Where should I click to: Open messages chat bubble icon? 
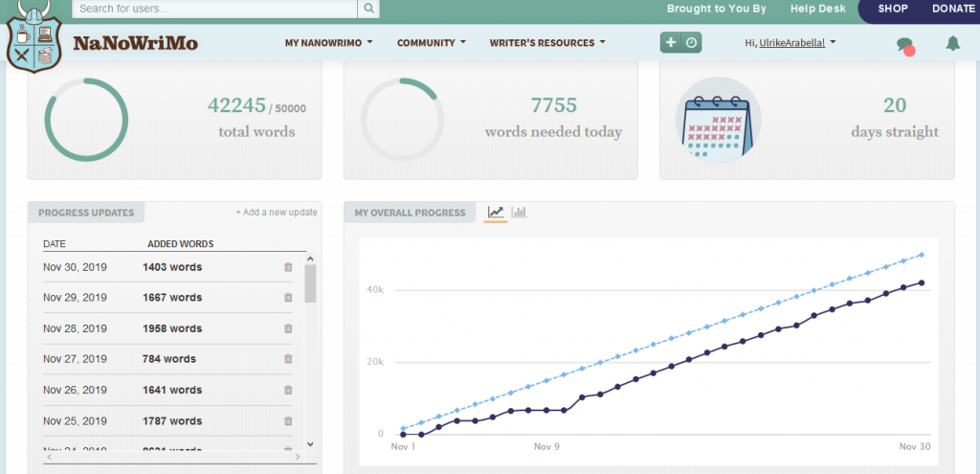click(x=905, y=45)
